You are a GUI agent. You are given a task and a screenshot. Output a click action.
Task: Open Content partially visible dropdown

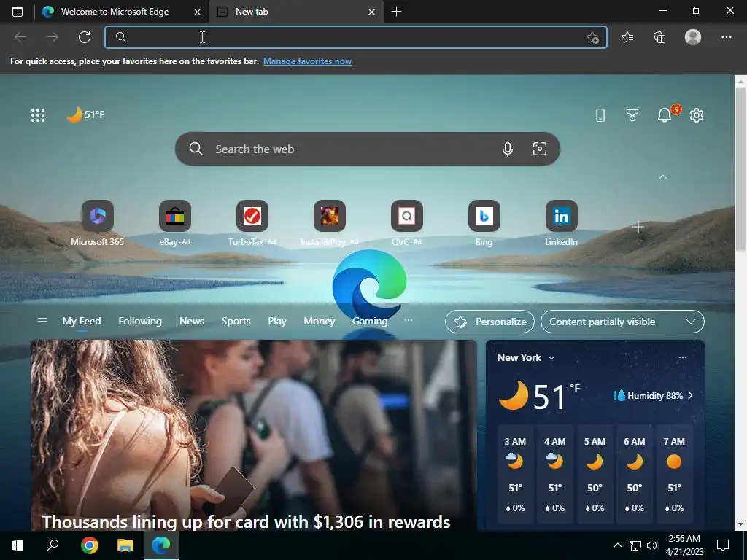click(x=622, y=322)
